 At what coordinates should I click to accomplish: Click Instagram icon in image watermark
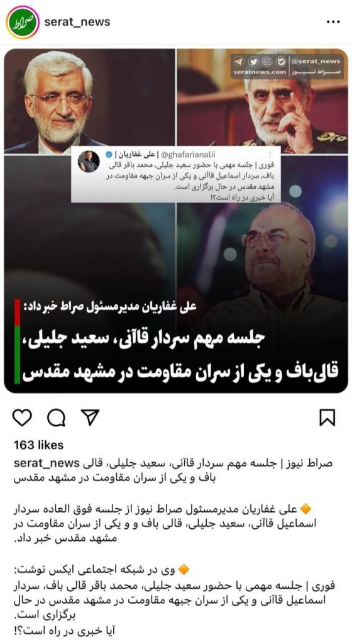[267, 62]
